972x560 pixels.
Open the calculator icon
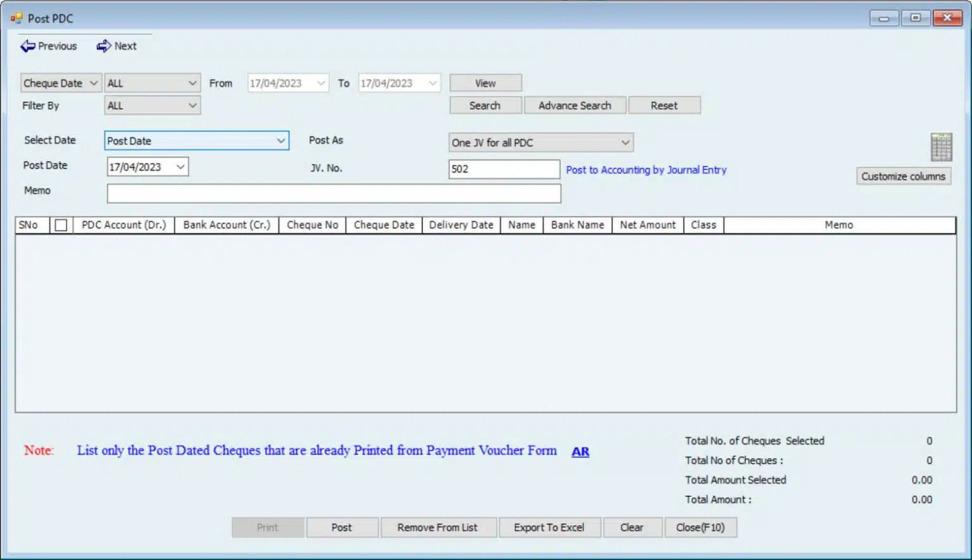(x=940, y=147)
